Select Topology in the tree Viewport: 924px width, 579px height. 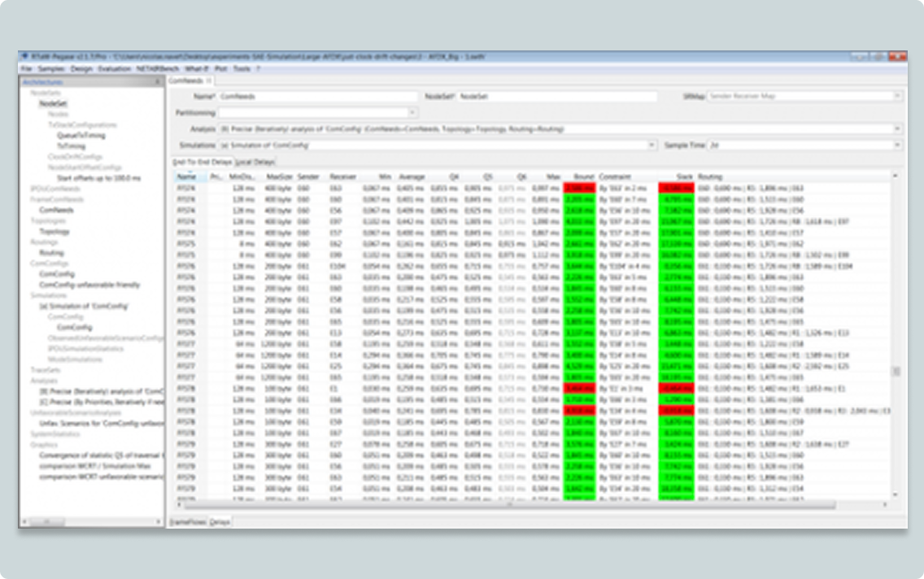tap(54, 232)
